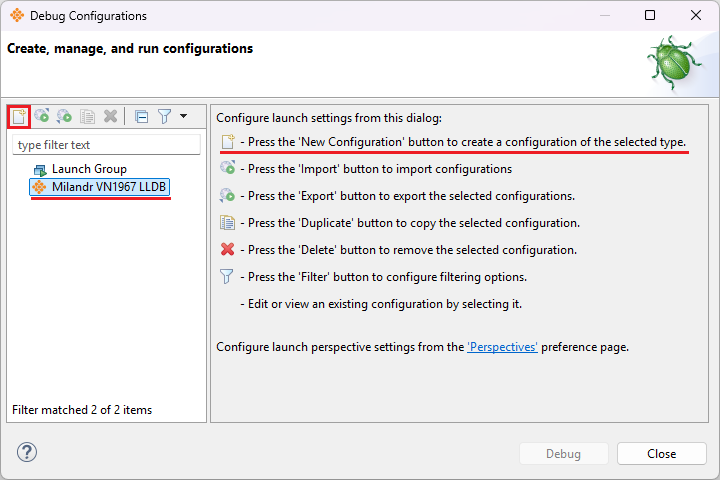Collapse all items in the configuration tree
Viewport: 720px width, 480px height.
[x=141, y=116]
